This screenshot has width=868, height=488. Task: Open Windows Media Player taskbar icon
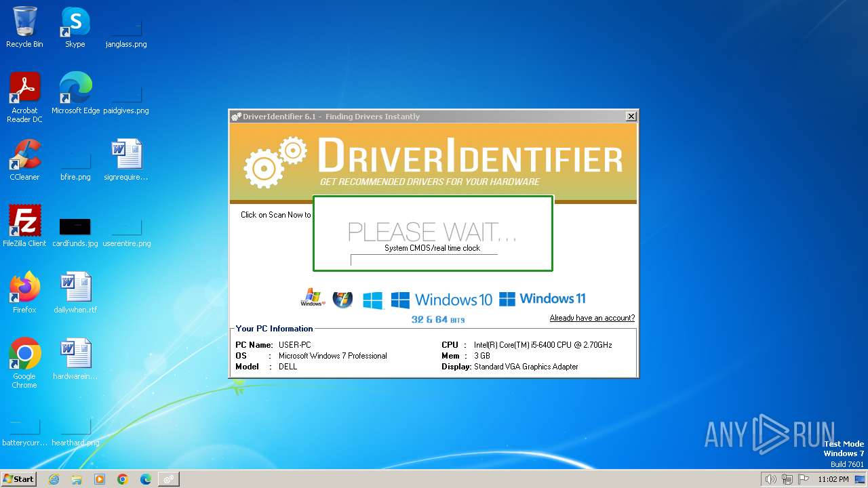pos(100,479)
